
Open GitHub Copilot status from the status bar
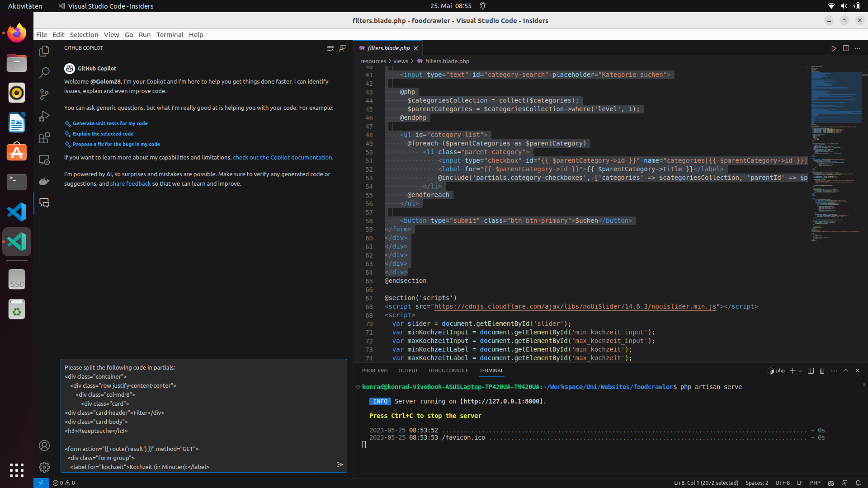pyautogui.click(x=831, y=483)
